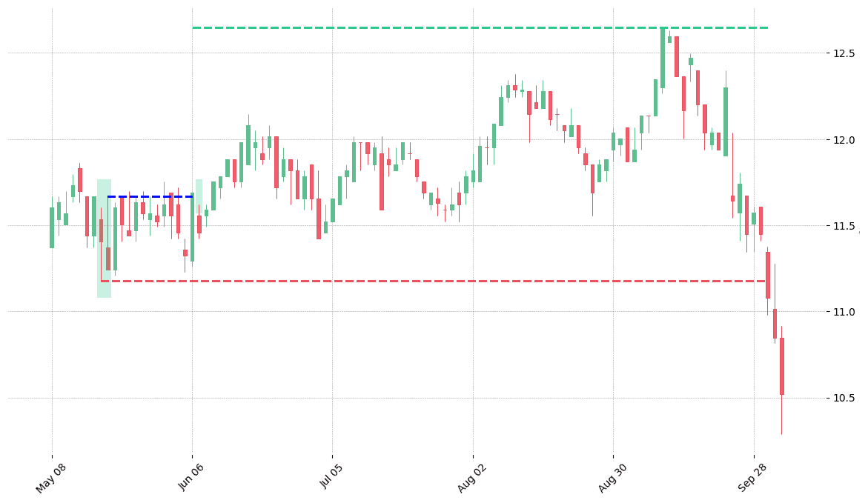
Task: Click the red dashed support line
Action: pyautogui.click(x=434, y=281)
